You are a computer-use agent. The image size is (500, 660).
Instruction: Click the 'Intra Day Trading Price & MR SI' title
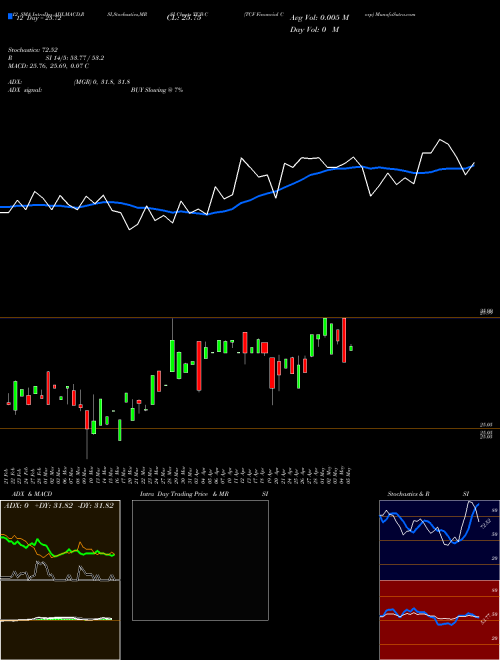[x=204, y=494]
